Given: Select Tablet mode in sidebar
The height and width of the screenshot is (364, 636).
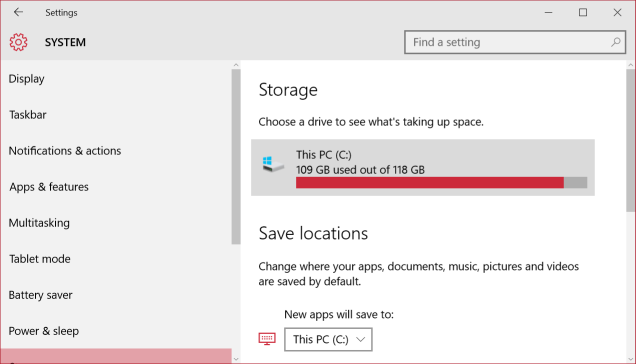Looking at the screenshot, I should click(x=40, y=259).
